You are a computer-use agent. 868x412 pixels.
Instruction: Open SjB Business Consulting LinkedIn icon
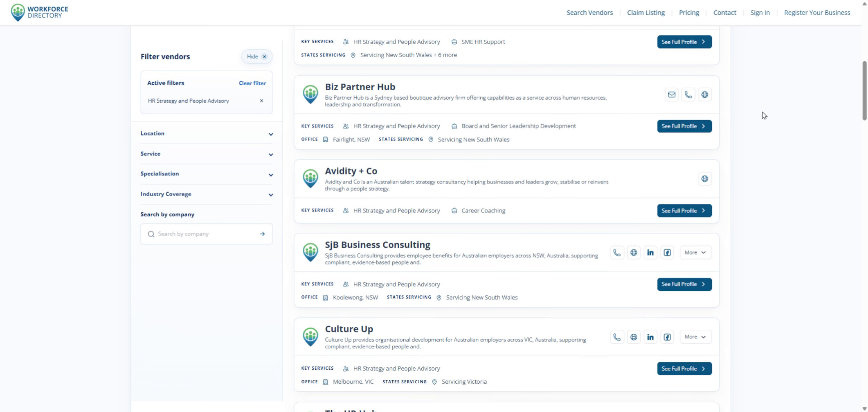[x=650, y=253]
